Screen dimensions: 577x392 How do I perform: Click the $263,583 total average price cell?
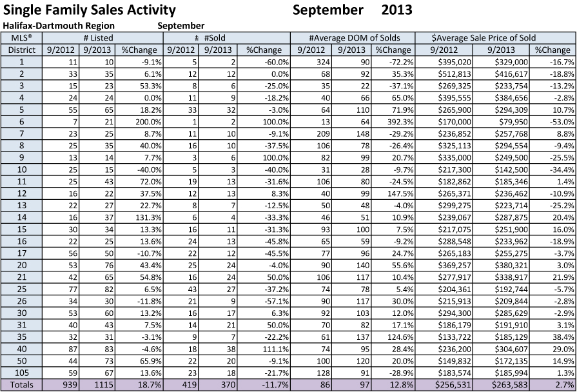click(509, 386)
